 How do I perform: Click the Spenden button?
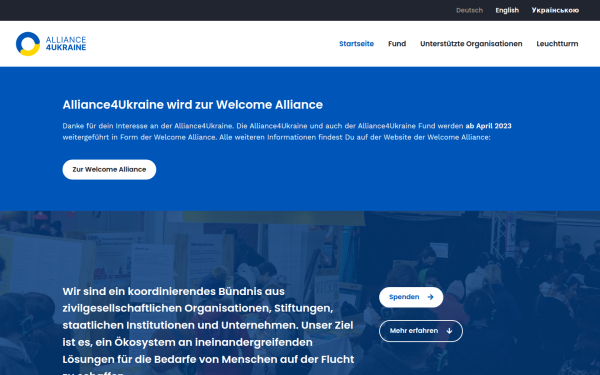(411, 297)
